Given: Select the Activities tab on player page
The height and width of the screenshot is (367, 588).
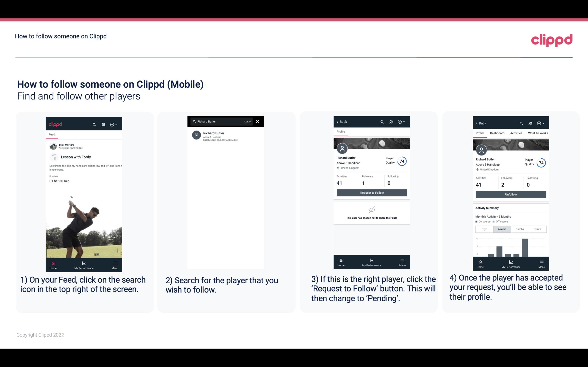Looking at the screenshot, I should pos(516,133).
